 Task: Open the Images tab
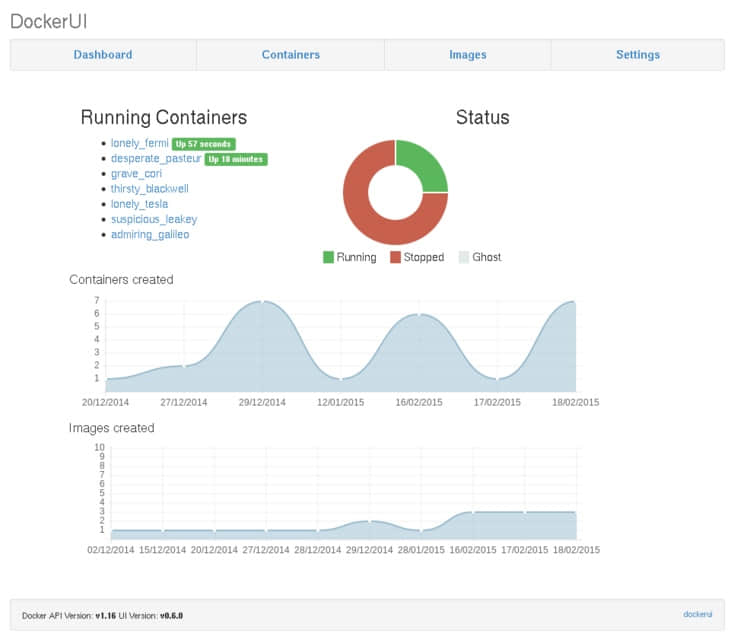[468, 55]
